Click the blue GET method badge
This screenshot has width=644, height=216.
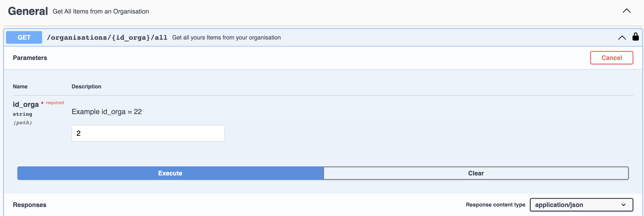24,38
